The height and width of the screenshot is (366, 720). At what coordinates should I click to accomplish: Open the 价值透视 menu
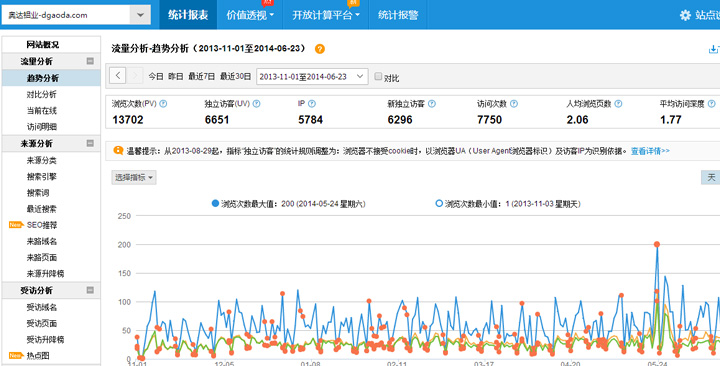pyautogui.click(x=250, y=15)
